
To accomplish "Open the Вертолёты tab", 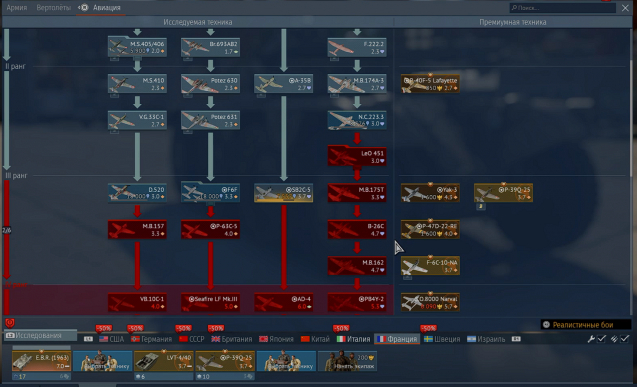I will coord(54,8).
